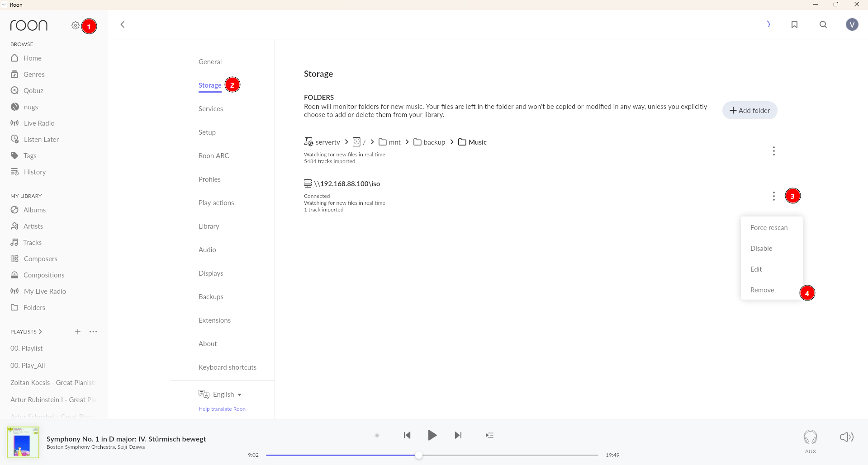Open the queue icon in playback bar
The width and height of the screenshot is (868, 465).
click(x=489, y=435)
